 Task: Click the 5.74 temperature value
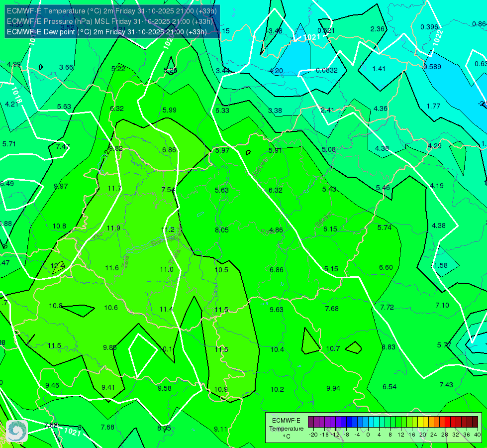click(x=385, y=228)
